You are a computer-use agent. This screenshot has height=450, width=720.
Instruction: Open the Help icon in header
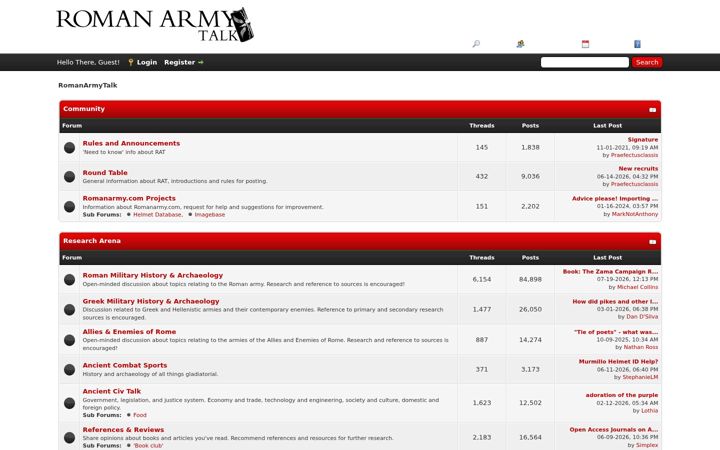(x=637, y=44)
